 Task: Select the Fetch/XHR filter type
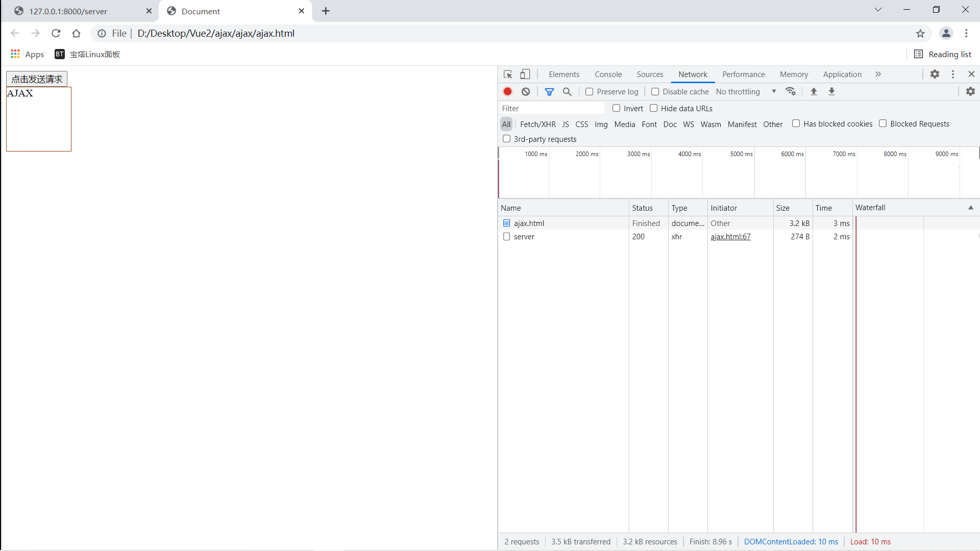pyautogui.click(x=537, y=124)
